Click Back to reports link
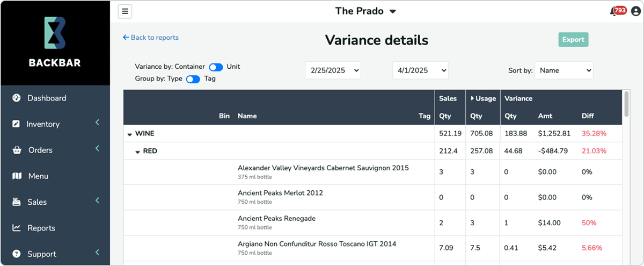 151,38
